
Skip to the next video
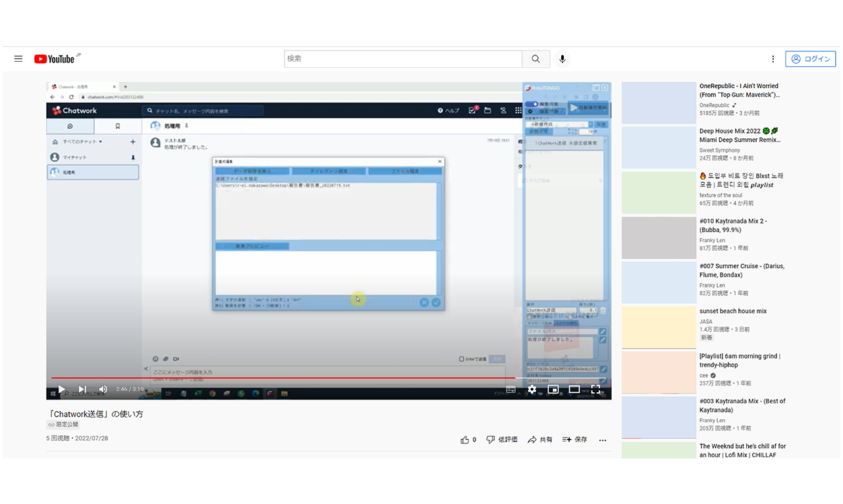pos(82,390)
